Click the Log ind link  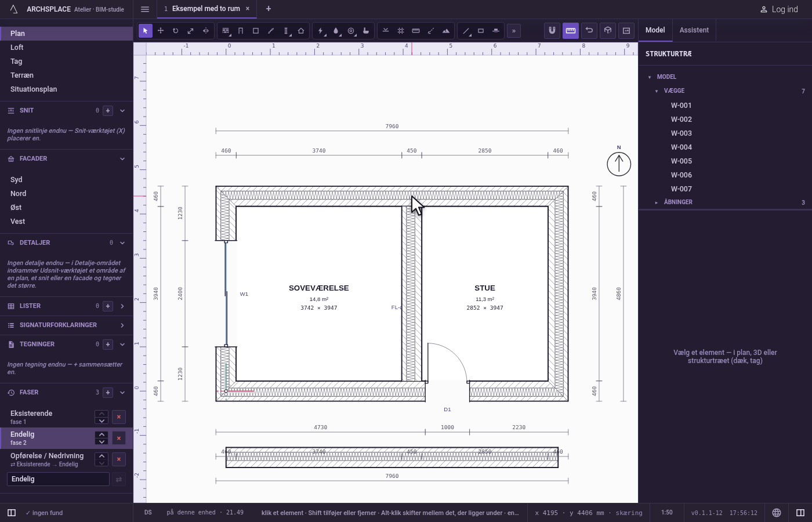[x=779, y=9]
